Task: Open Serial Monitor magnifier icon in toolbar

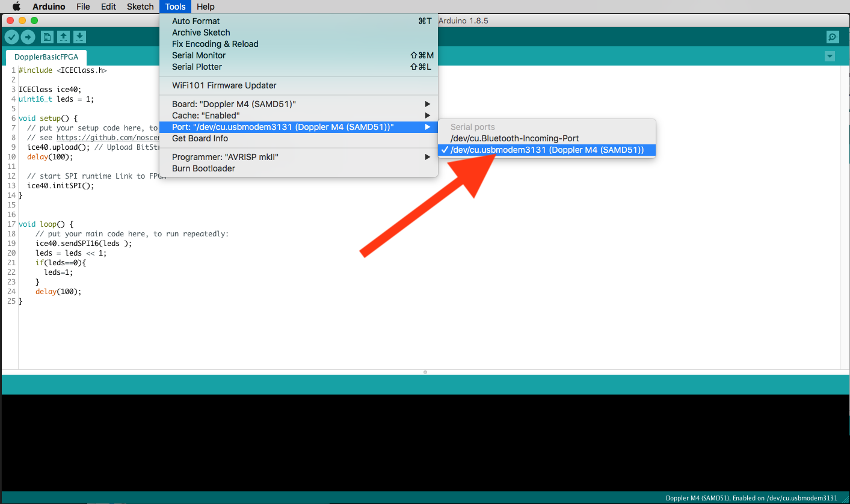Action: tap(833, 37)
